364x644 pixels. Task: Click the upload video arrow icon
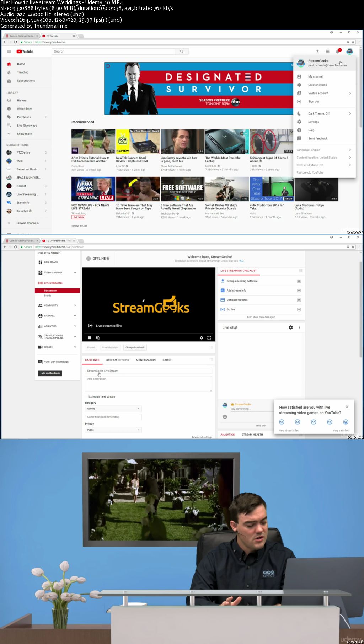pyautogui.click(x=317, y=52)
